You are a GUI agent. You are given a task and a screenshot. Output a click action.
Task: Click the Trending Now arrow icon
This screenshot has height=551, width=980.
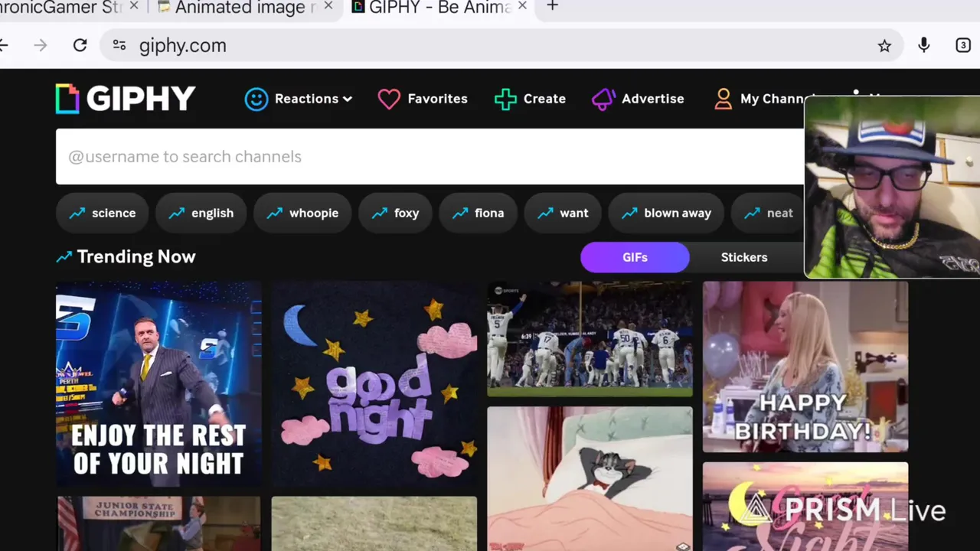(64, 257)
